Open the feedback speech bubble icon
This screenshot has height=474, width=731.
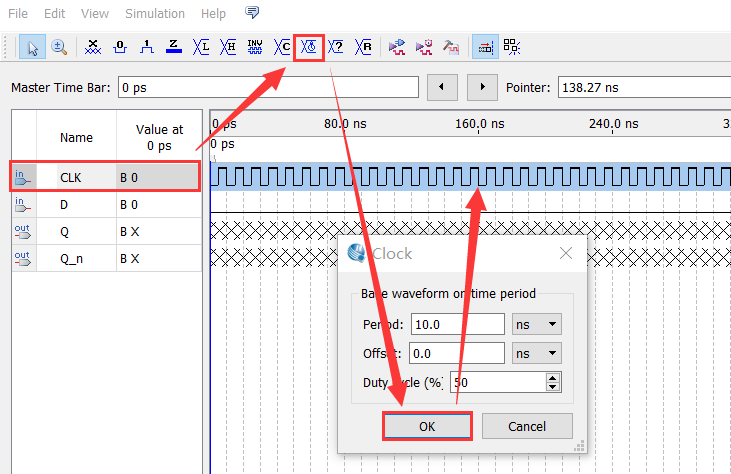click(x=252, y=13)
